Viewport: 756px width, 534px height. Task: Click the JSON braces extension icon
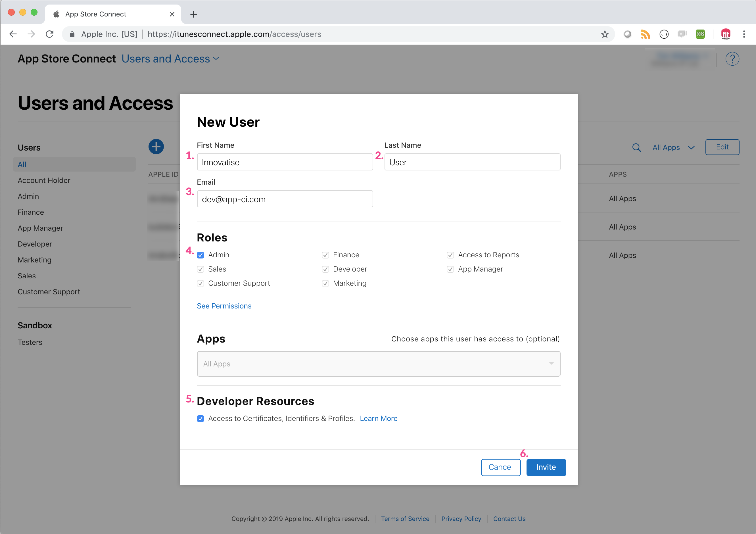coord(664,34)
